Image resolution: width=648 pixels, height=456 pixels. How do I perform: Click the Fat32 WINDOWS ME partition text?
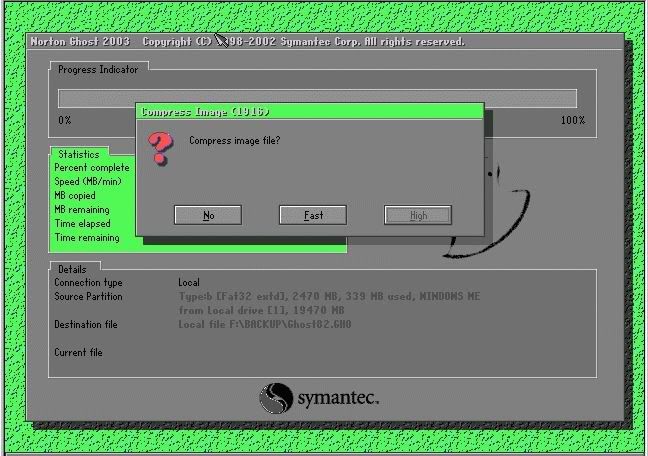[x=329, y=296]
